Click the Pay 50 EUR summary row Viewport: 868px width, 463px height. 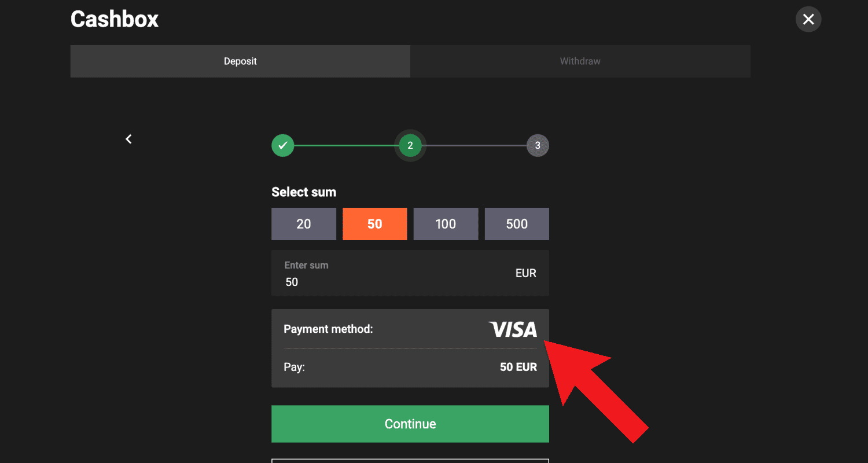click(410, 368)
